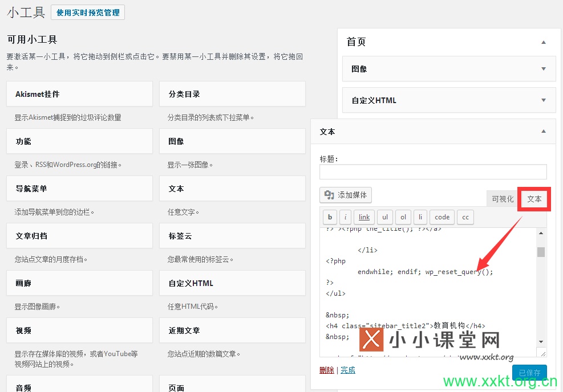Click the cc quicktag button
Image resolution: width=563 pixels, height=392 pixels.
click(x=465, y=217)
